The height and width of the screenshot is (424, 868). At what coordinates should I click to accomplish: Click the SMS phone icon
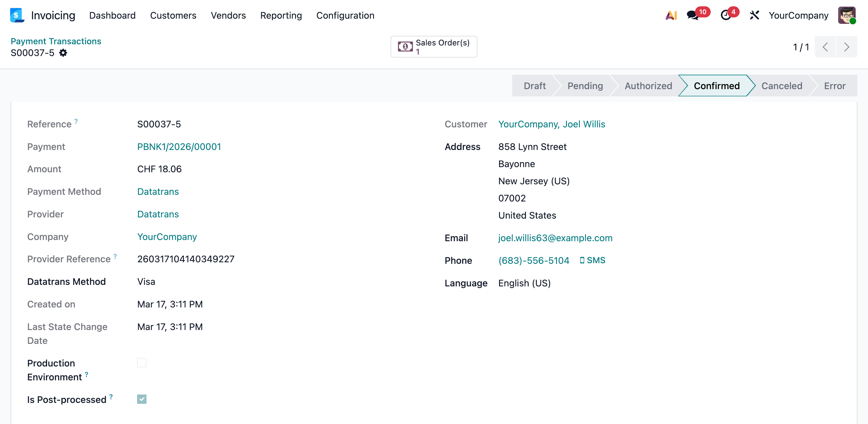(x=582, y=260)
